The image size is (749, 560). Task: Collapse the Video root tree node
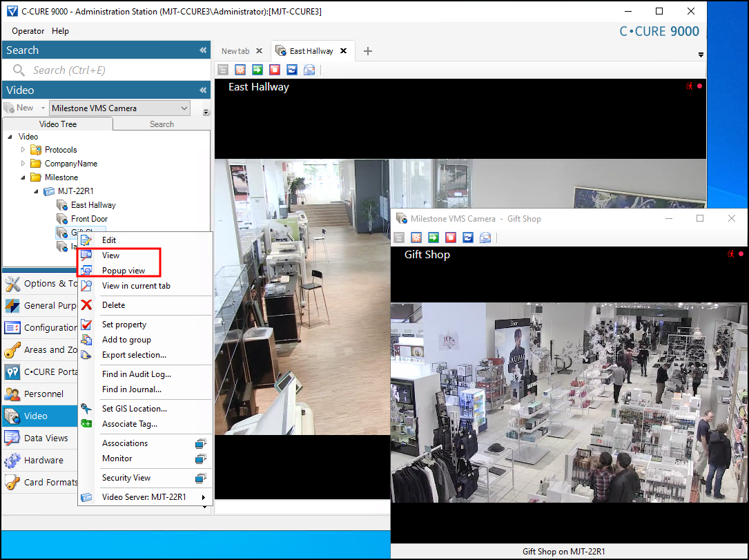click(10, 137)
